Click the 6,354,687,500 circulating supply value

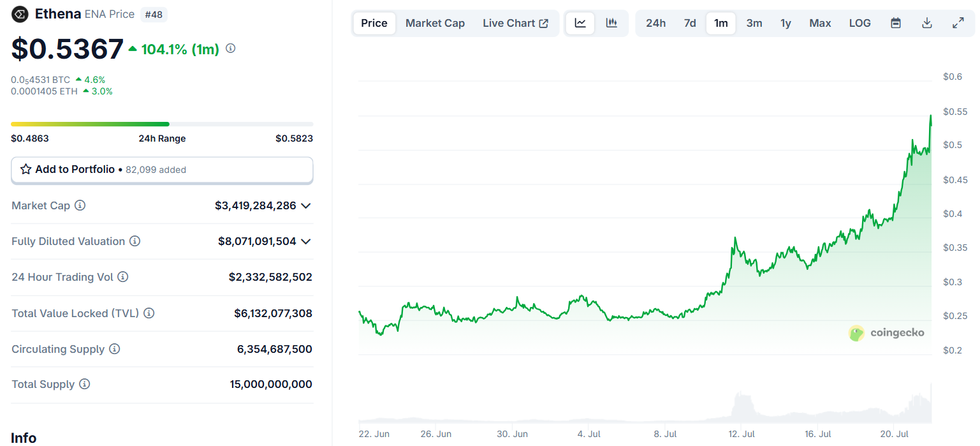pos(275,349)
